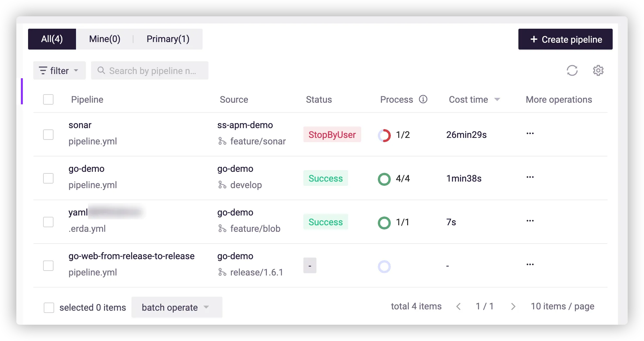Click the go-demo 4/4 progress ring
The image size is (644, 341).
click(x=384, y=179)
